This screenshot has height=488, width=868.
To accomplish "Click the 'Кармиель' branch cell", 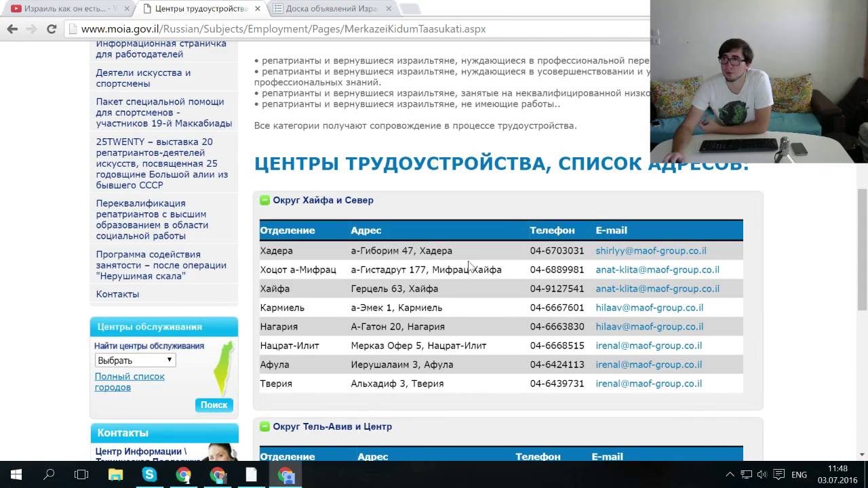I will click(282, 308).
